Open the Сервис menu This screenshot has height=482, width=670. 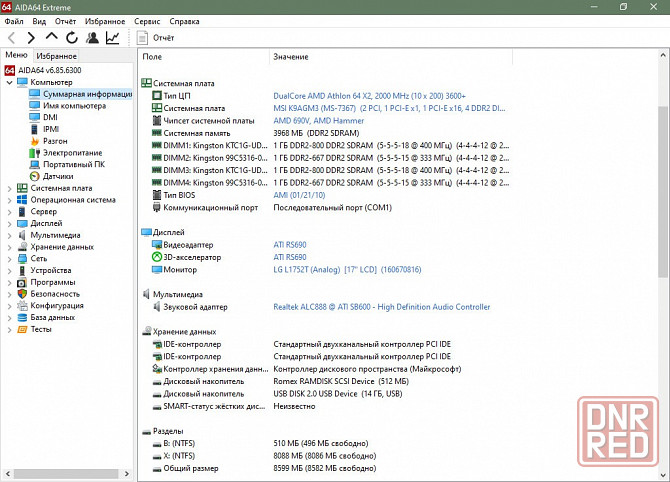pyautogui.click(x=147, y=21)
